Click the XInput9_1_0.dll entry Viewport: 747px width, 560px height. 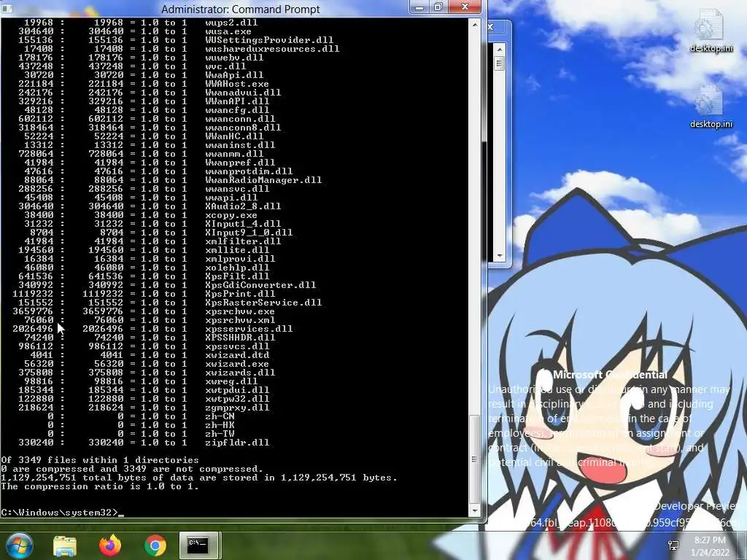click(x=249, y=233)
